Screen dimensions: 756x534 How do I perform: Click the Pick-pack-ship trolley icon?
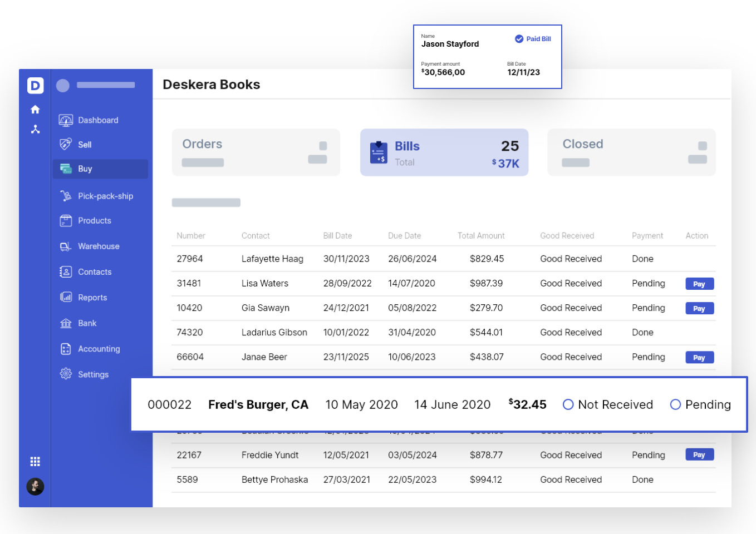click(x=66, y=196)
